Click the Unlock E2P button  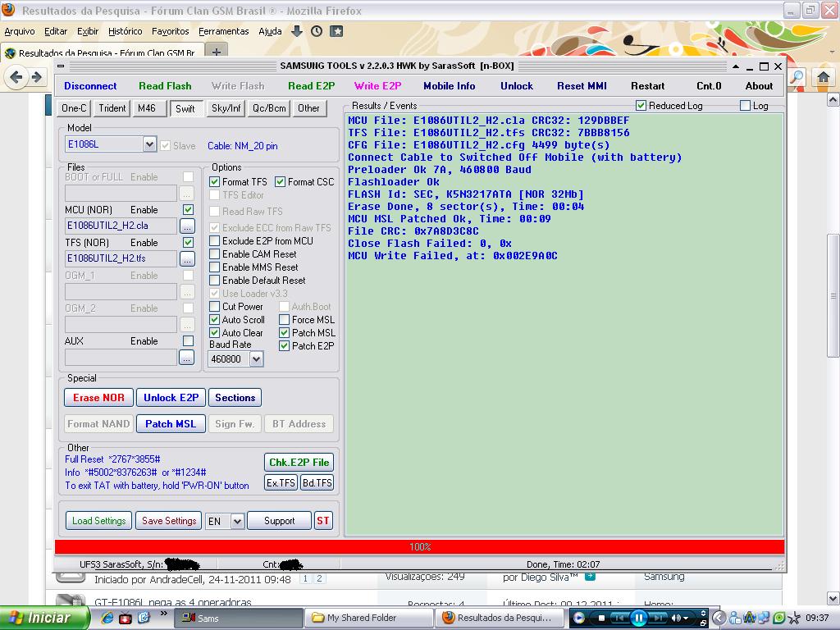point(171,398)
